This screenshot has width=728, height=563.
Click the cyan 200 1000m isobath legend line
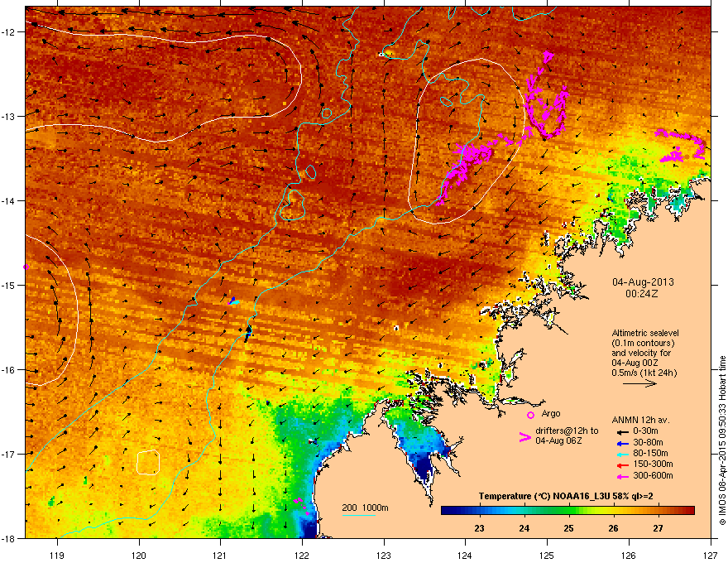(x=358, y=515)
